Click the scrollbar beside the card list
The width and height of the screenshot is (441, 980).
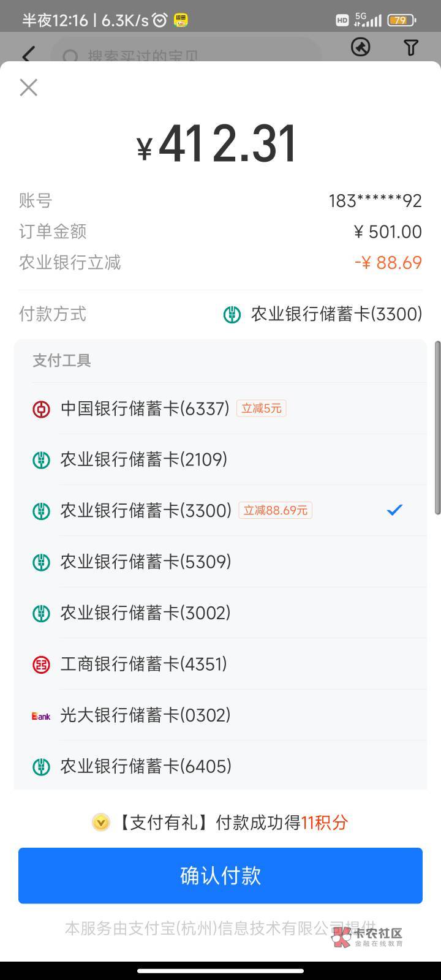[437, 428]
